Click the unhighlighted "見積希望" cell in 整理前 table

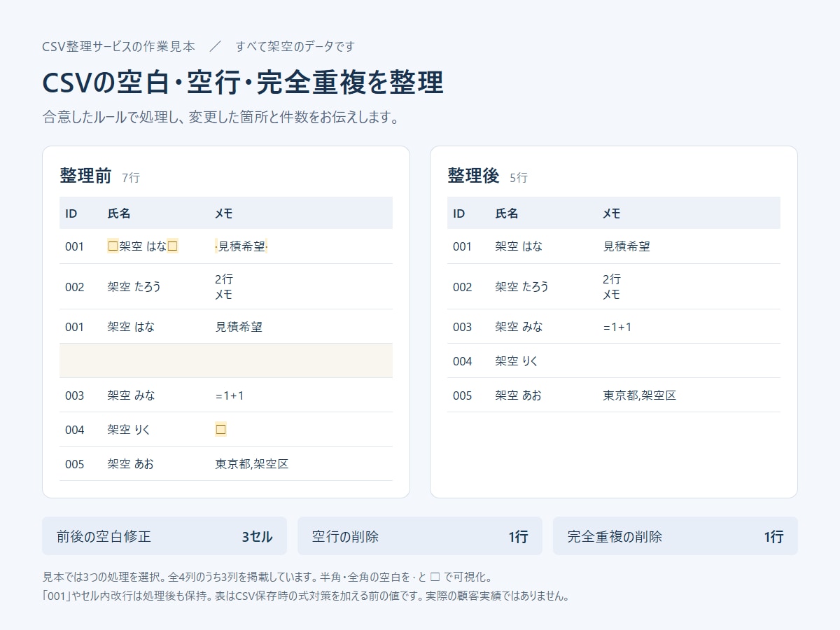[x=239, y=327]
